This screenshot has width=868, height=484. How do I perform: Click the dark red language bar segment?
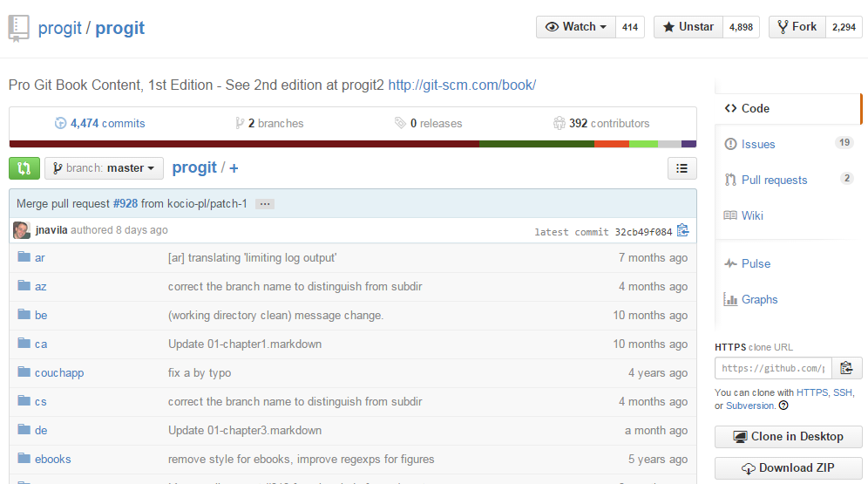click(x=244, y=144)
